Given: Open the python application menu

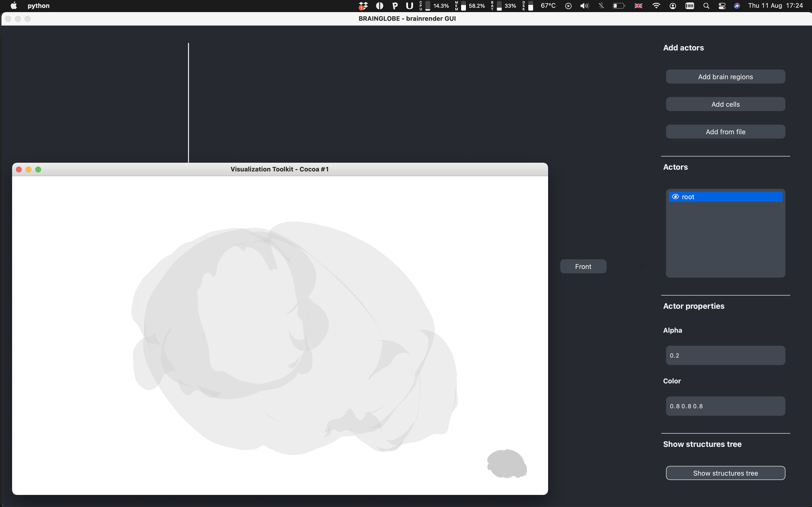Looking at the screenshot, I should coord(38,6).
